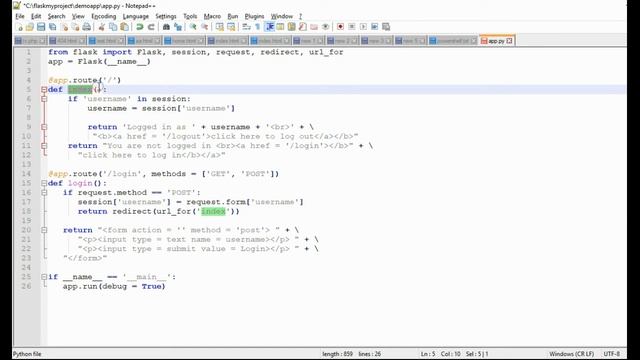This screenshot has height=360, width=640.
Task: Create a new file with the New icon
Action: point(19,27)
